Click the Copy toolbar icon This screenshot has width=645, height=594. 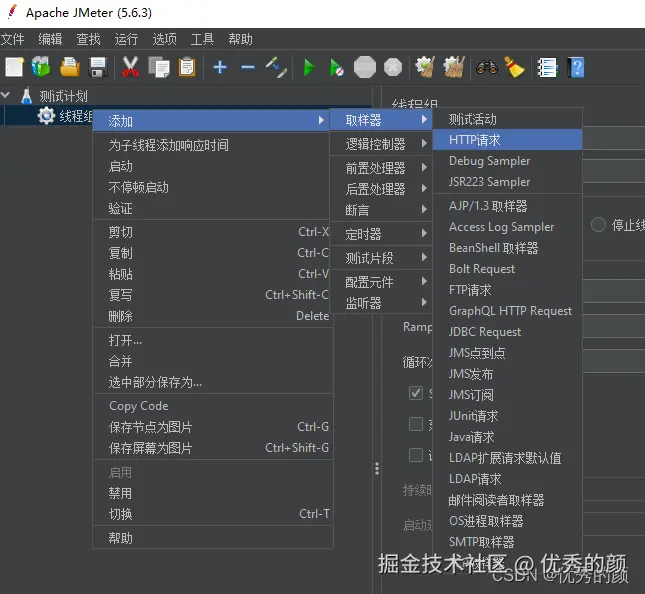tap(159, 67)
